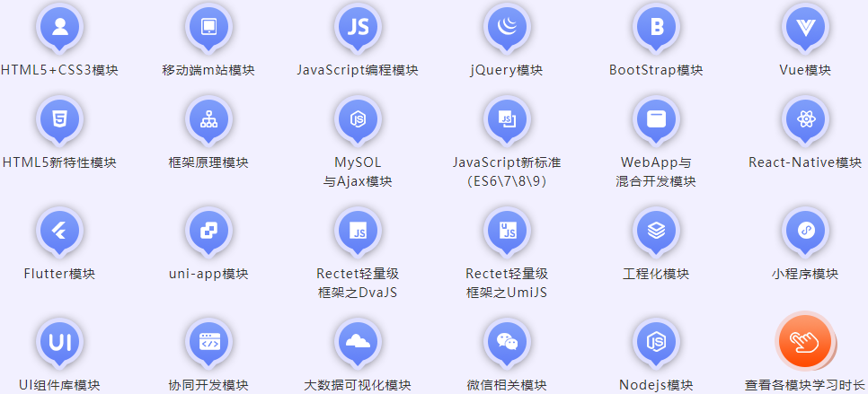
Task: Open the React-Native模块 label
Action: click(805, 162)
